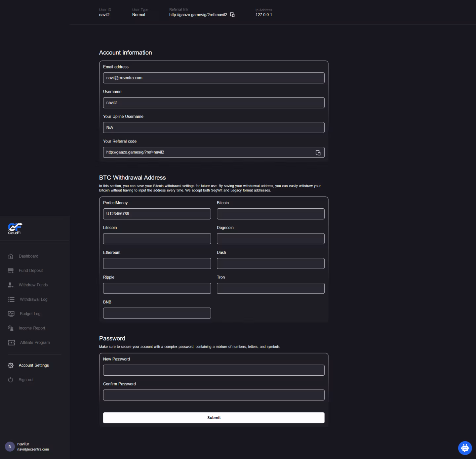Viewport: 476px width, 459px height.
Task: Click the Bitcoin address input
Action: (270, 214)
